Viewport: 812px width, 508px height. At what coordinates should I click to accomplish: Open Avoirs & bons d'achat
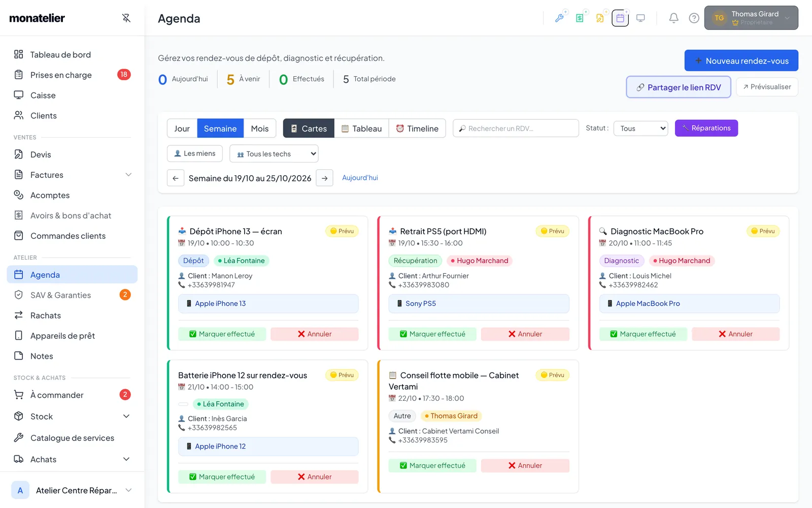(72, 215)
